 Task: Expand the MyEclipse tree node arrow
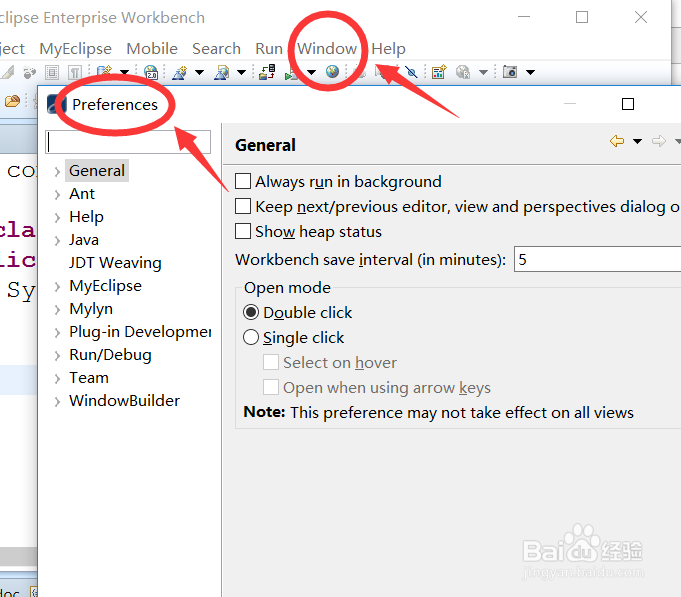57,287
